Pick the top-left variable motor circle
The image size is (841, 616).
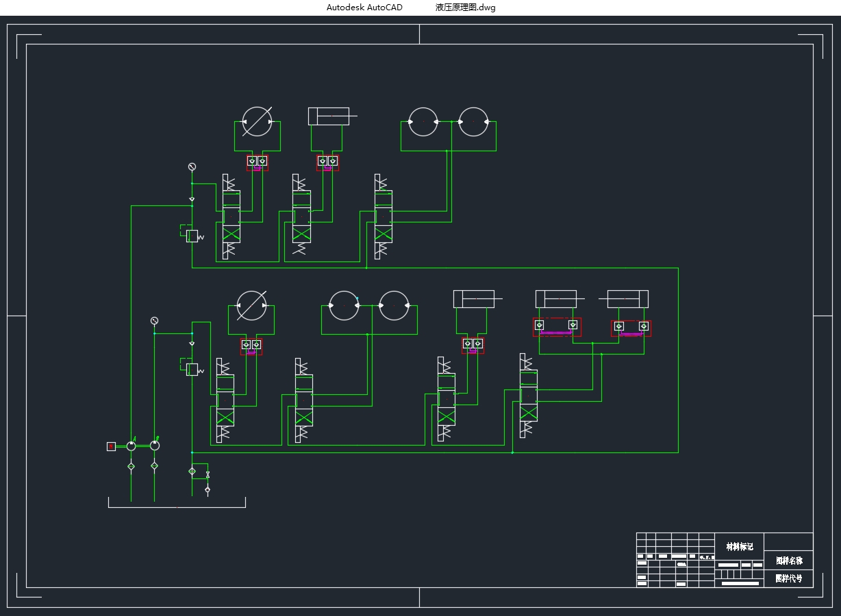[257, 122]
